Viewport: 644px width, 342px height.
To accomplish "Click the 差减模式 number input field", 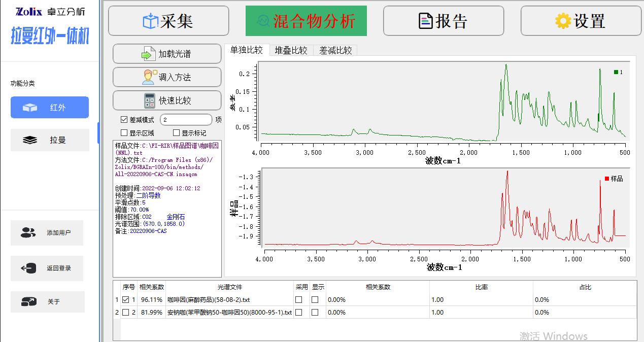I will point(186,120).
